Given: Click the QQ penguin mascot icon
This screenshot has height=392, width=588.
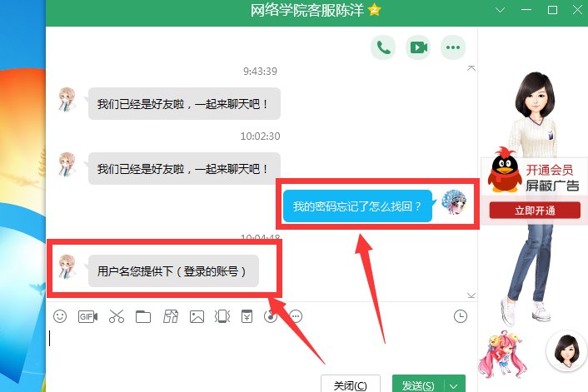Looking at the screenshot, I should [x=505, y=171].
